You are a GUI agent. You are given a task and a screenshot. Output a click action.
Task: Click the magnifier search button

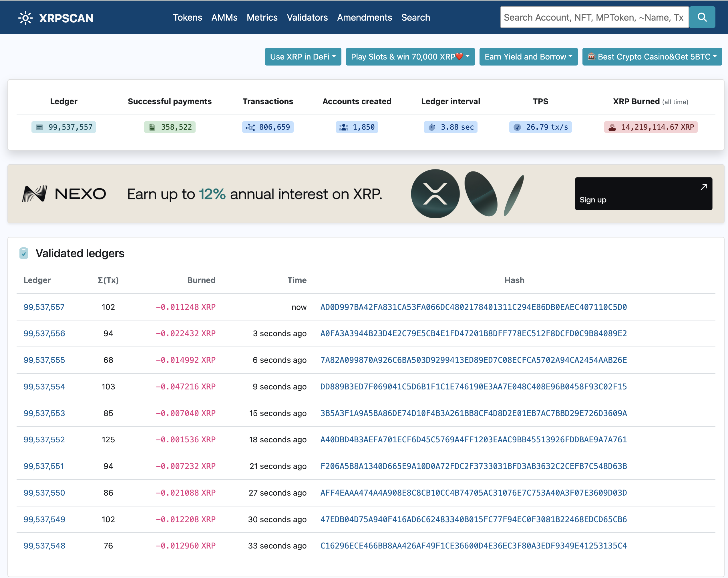click(702, 17)
